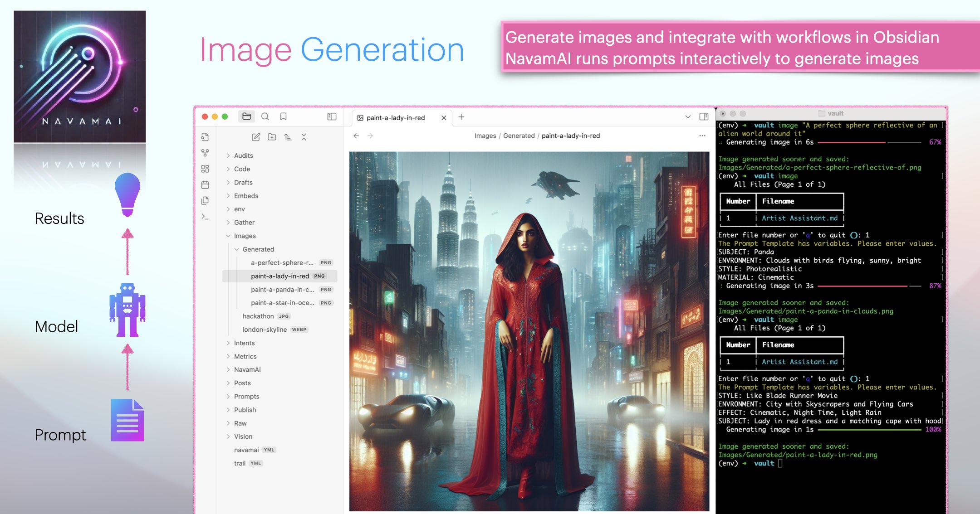The image size is (980, 514).
Task: Change sort order icon
Action: pyautogui.click(x=288, y=137)
